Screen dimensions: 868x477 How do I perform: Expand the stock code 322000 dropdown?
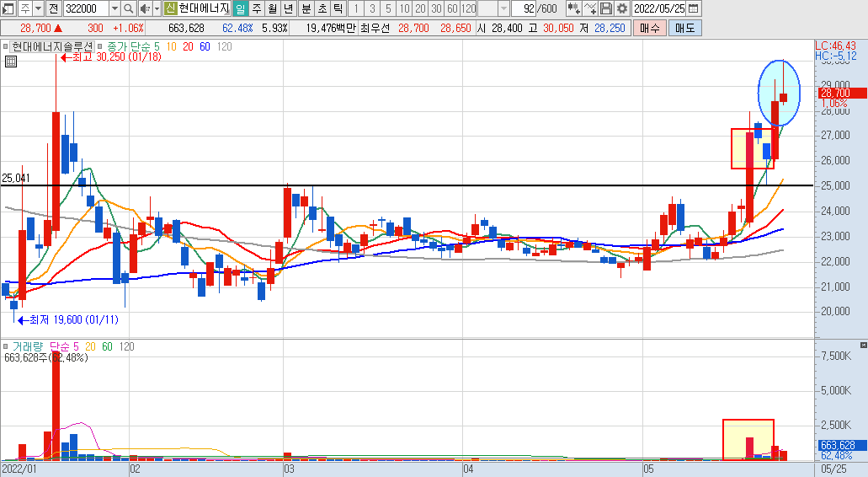pos(114,8)
